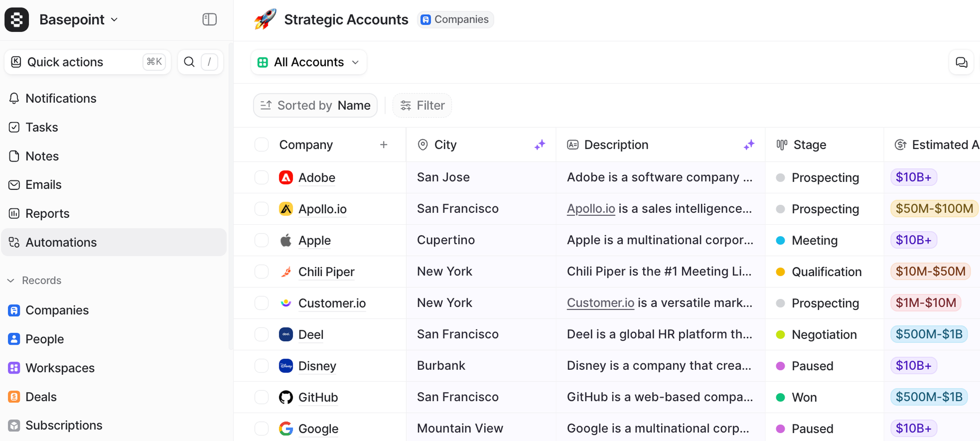
Task: Click the Filter button
Action: (x=422, y=105)
